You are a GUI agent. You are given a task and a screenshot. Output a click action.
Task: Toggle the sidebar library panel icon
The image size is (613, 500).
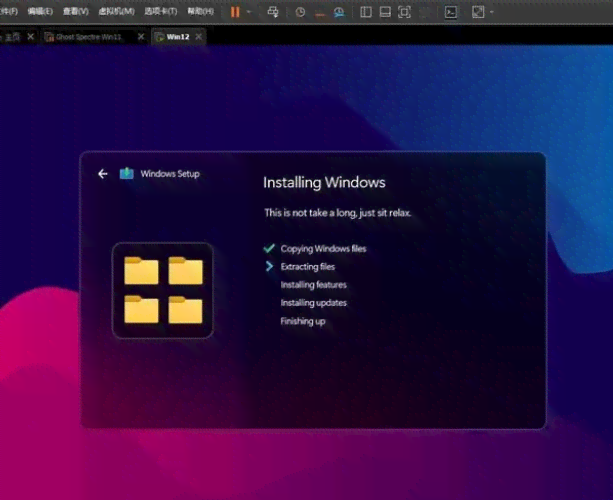pos(366,12)
